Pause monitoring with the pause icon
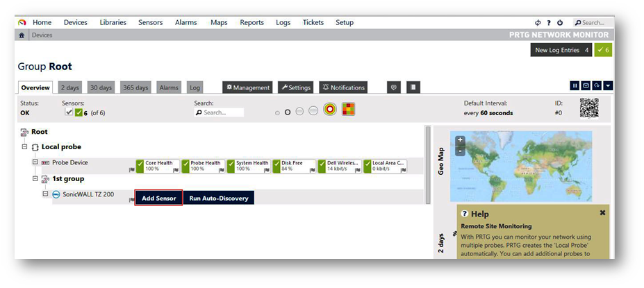 [575, 85]
